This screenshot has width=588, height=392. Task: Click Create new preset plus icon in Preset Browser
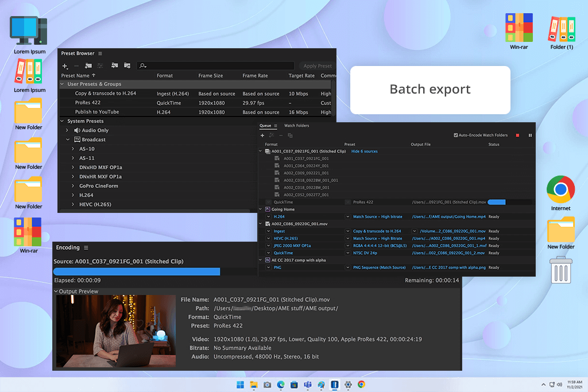pos(65,66)
